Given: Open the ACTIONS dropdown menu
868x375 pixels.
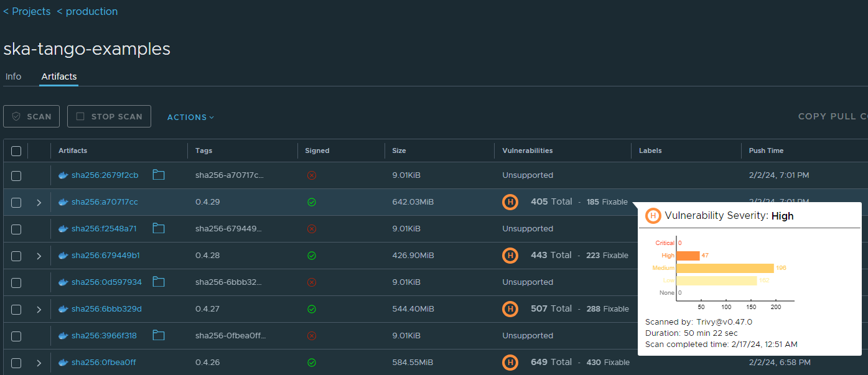Looking at the screenshot, I should tap(190, 117).
